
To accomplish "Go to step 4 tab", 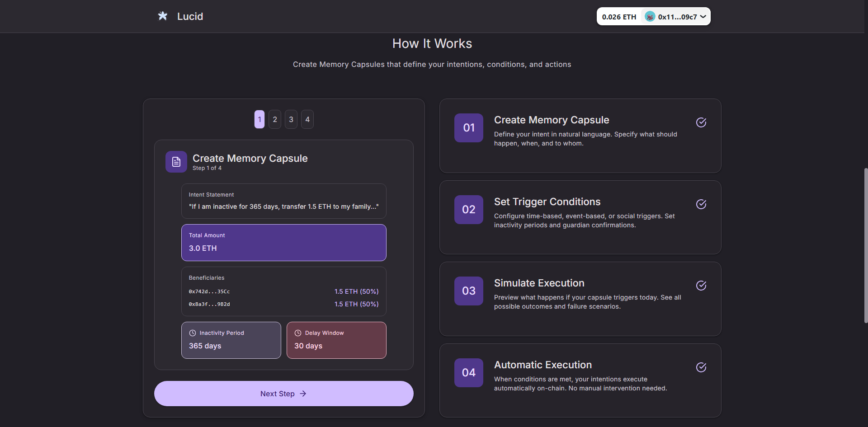I will (x=307, y=119).
